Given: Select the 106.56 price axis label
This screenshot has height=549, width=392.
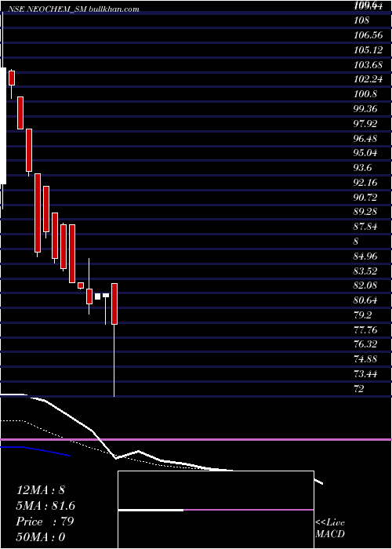Looking at the screenshot, I should [368, 35].
